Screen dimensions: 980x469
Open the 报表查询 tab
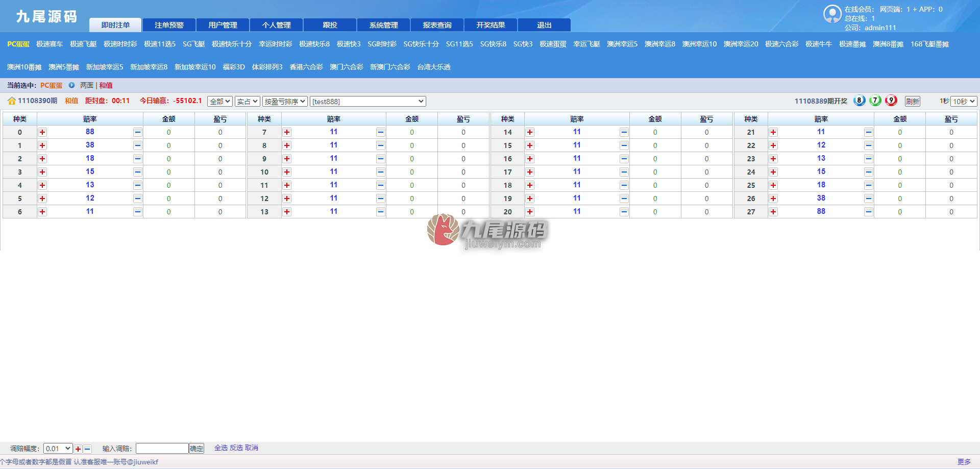[437, 25]
